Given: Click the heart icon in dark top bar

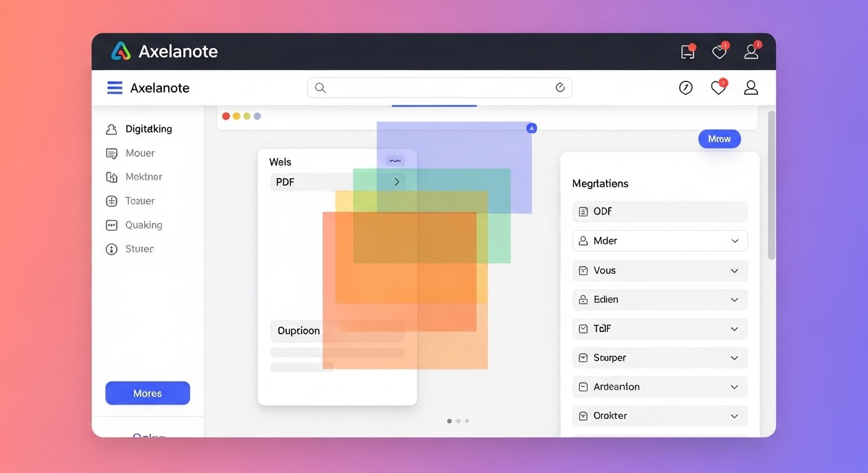Looking at the screenshot, I should point(719,52).
